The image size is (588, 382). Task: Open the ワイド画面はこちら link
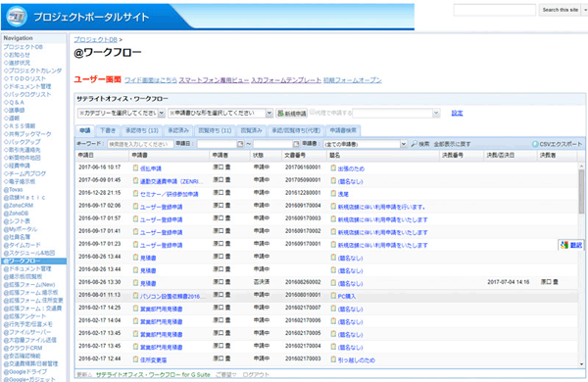point(150,80)
